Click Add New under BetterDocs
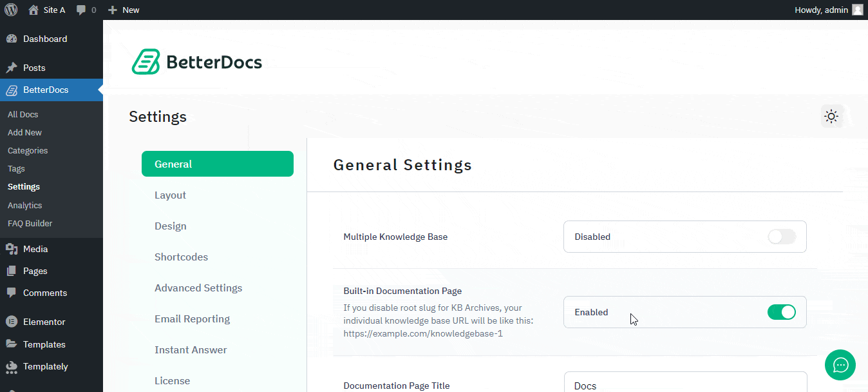Screen dimensions: 868x392 (x=24, y=132)
